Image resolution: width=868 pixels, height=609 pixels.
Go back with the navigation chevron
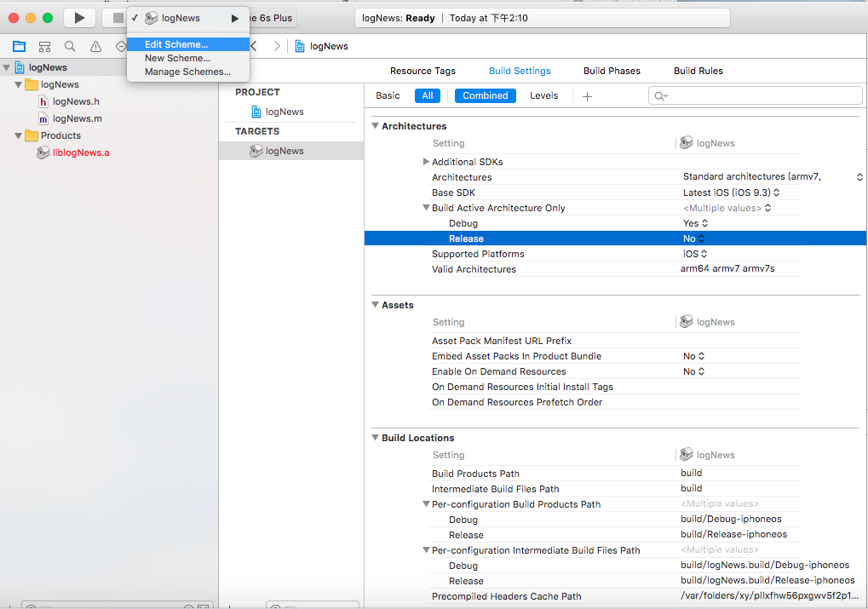tap(254, 47)
